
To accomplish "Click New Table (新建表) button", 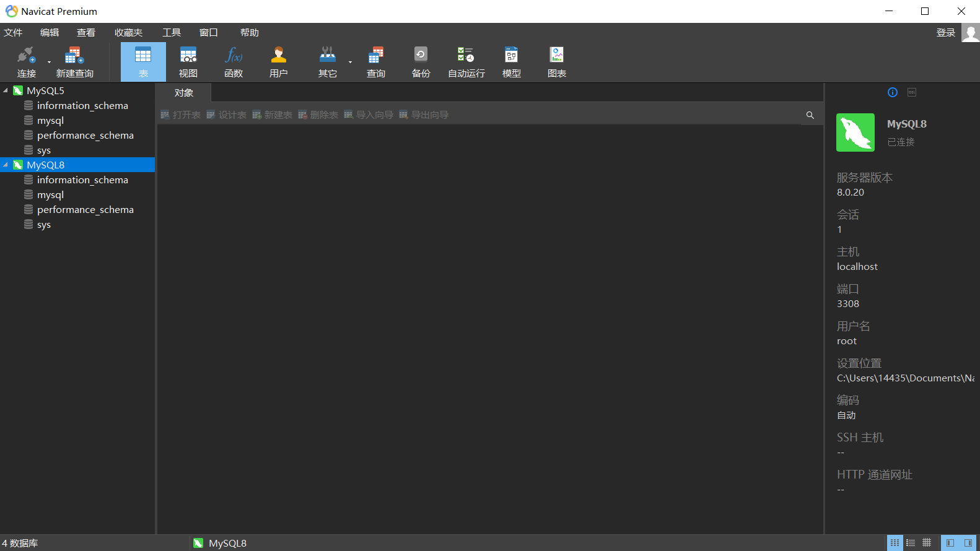I will [x=272, y=115].
